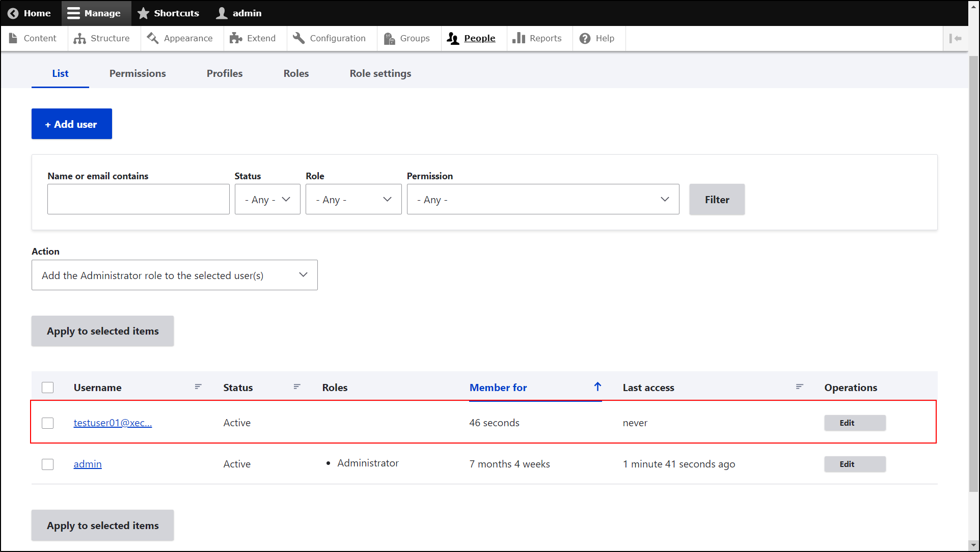Click the Configuration wrench icon
The image size is (980, 552).
coord(298,38)
